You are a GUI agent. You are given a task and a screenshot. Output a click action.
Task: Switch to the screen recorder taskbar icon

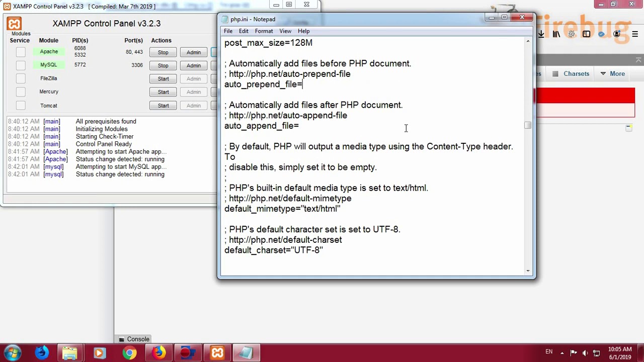(188, 352)
